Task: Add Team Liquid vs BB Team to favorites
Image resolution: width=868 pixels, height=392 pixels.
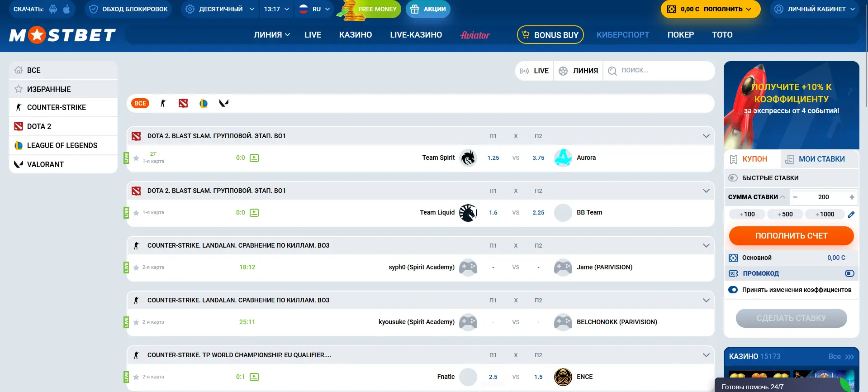Action: [136, 213]
